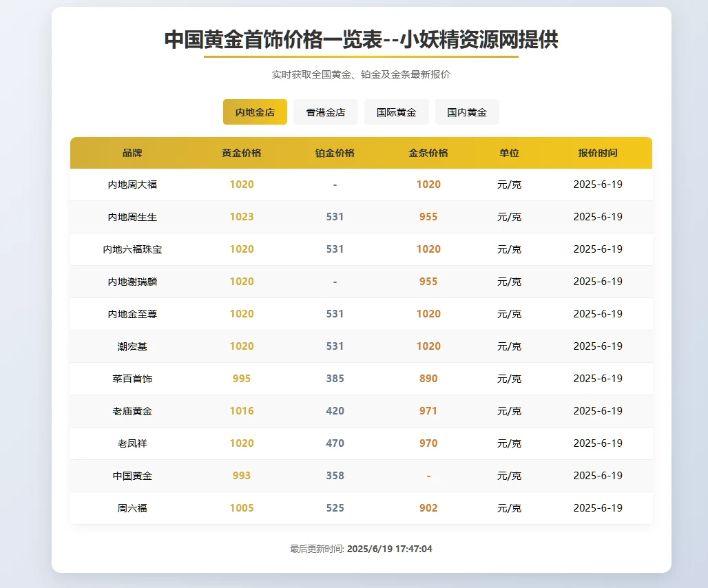The image size is (708, 588).
Task: Switch to the 内地金店 tab
Action: pos(255,112)
